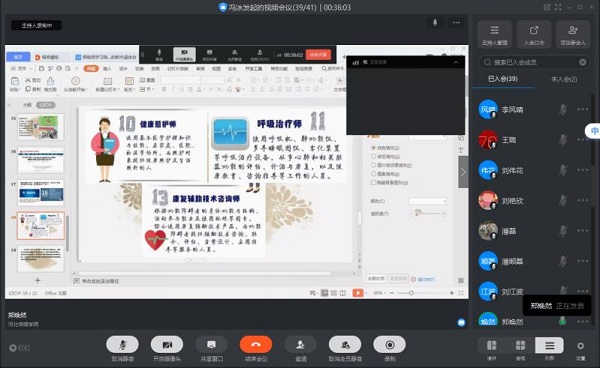The image size is (600, 368).
Task: Click the 取消静音 microphone button
Action: [x=122, y=345]
